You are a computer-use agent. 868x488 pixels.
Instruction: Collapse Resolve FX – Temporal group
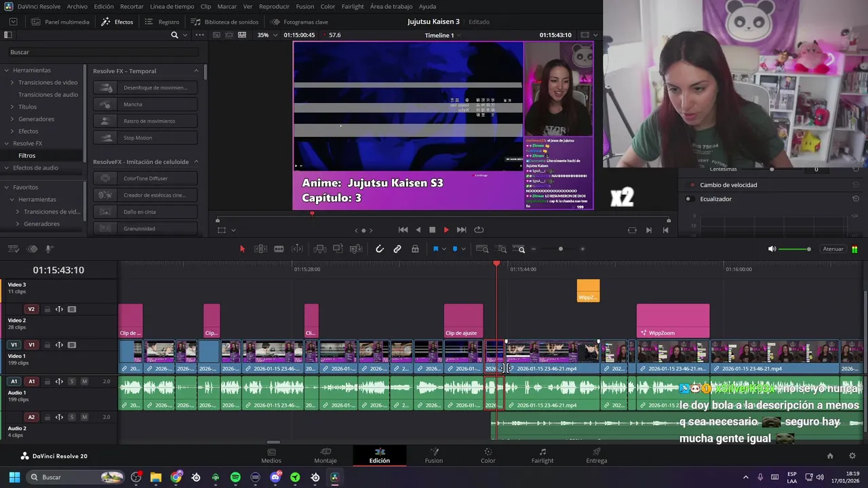pyautogui.click(x=197, y=71)
